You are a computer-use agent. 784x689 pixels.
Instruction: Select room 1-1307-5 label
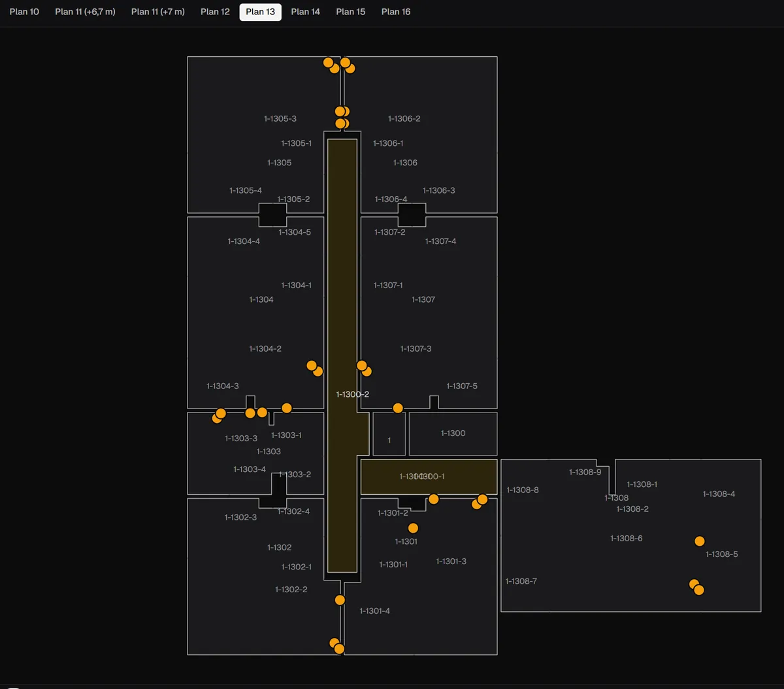[x=462, y=386]
